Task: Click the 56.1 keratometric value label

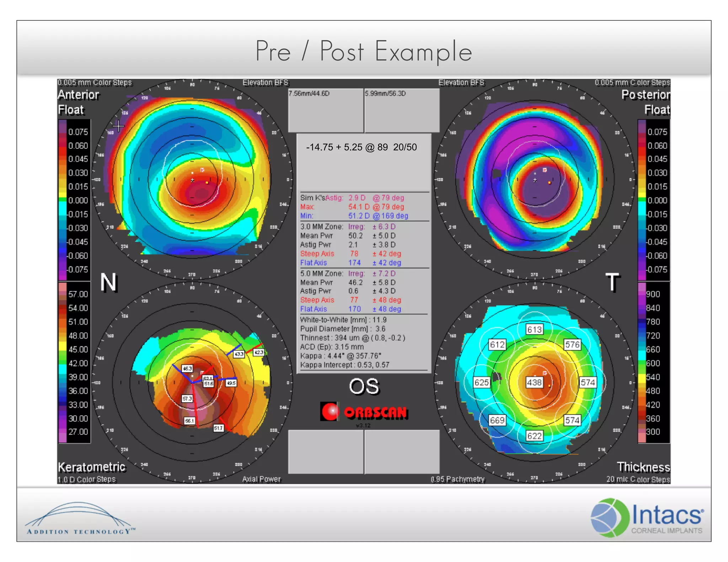Action: 189,421
